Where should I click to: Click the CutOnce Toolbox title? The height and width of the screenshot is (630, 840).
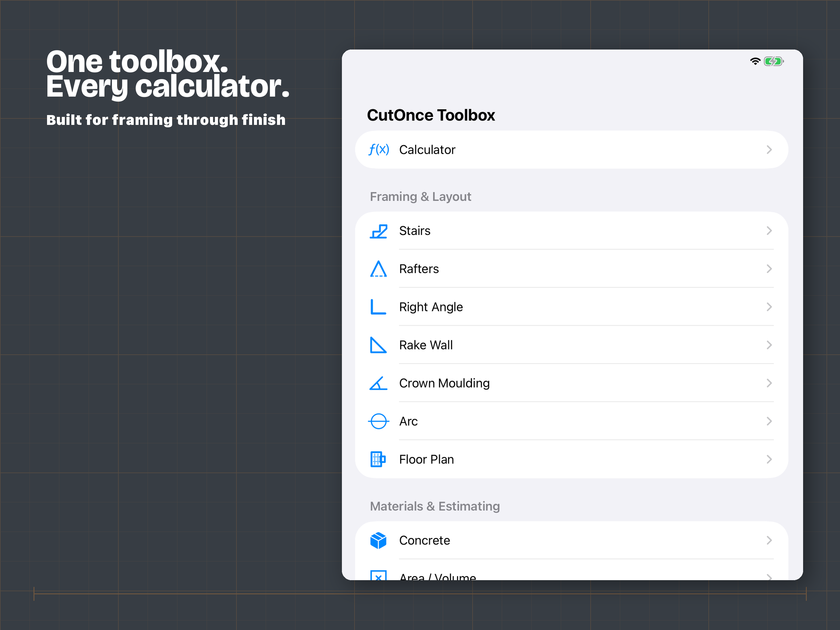click(431, 115)
